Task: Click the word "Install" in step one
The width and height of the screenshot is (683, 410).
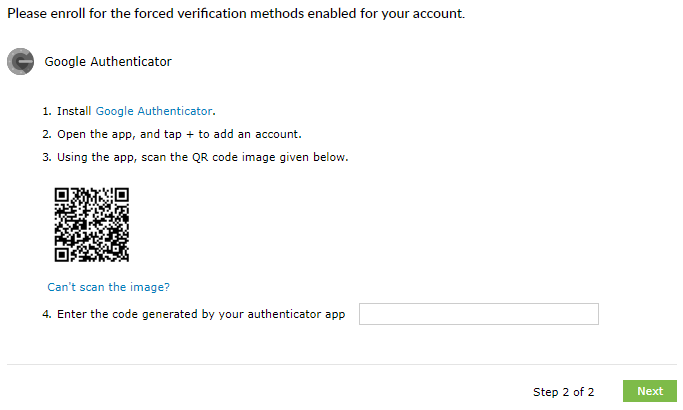Action: (73, 111)
